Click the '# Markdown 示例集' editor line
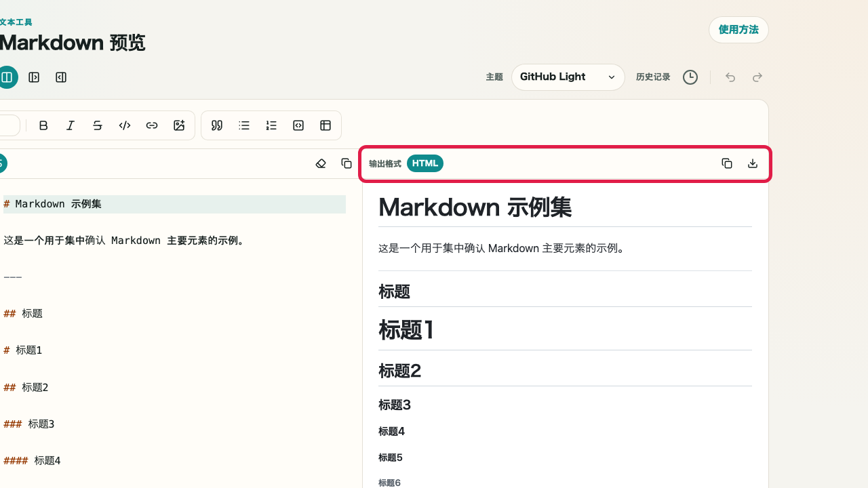Image resolution: width=868 pixels, height=488 pixels. pyautogui.click(x=174, y=204)
